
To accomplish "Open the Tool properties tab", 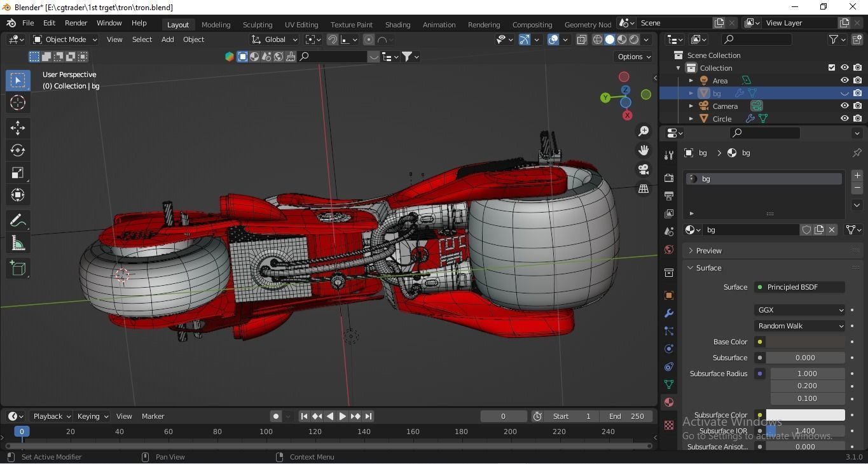I will pyautogui.click(x=668, y=155).
